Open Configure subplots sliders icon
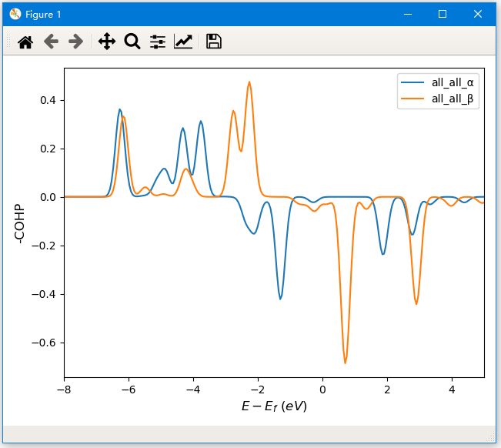Screen dimensions: 501x448 pyautogui.click(x=157, y=42)
